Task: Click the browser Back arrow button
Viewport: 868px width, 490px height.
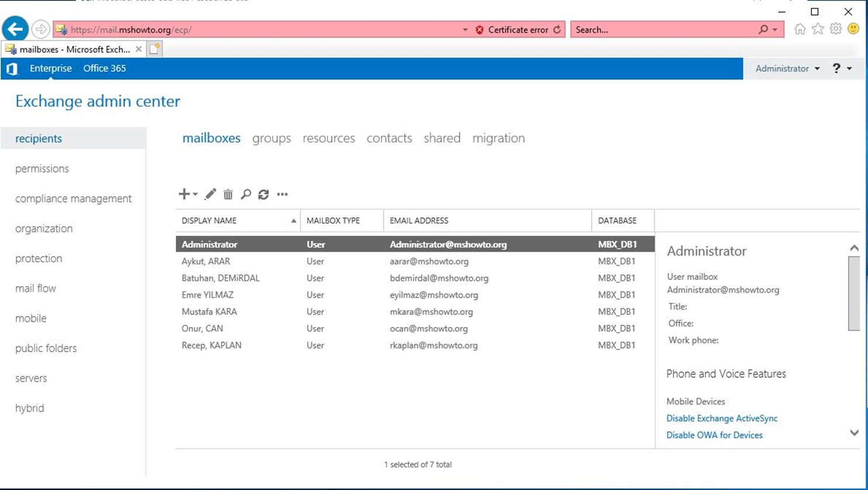Action: point(15,29)
